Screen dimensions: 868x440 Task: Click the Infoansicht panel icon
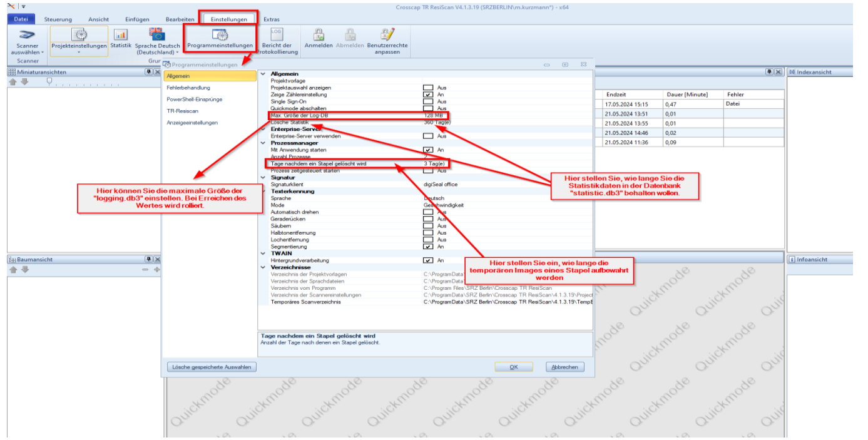(792, 259)
